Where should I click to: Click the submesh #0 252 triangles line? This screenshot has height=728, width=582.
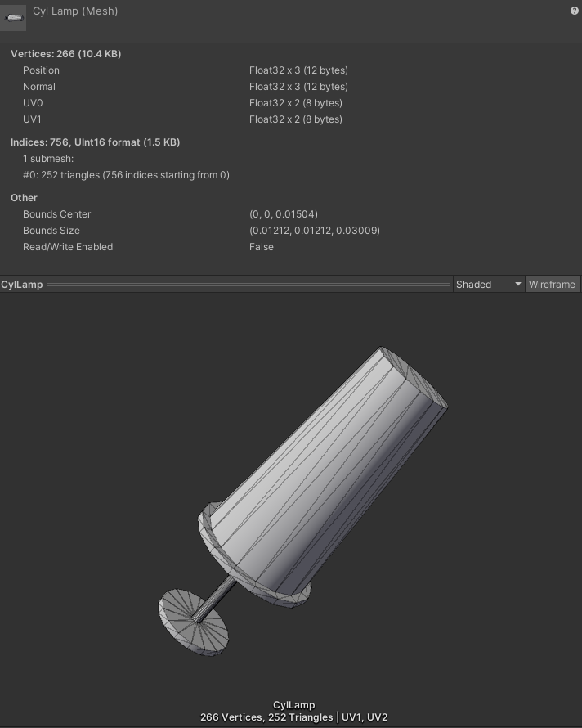click(x=126, y=175)
